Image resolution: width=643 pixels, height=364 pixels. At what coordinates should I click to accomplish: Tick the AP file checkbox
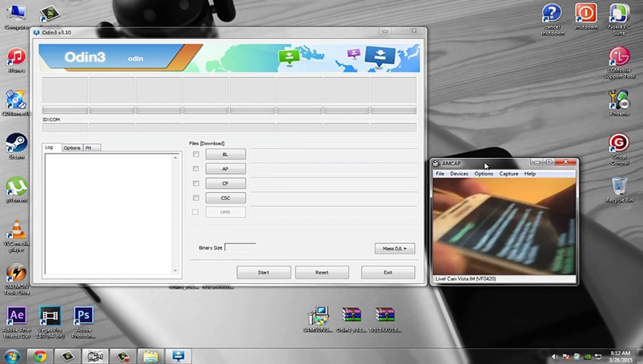click(196, 169)
